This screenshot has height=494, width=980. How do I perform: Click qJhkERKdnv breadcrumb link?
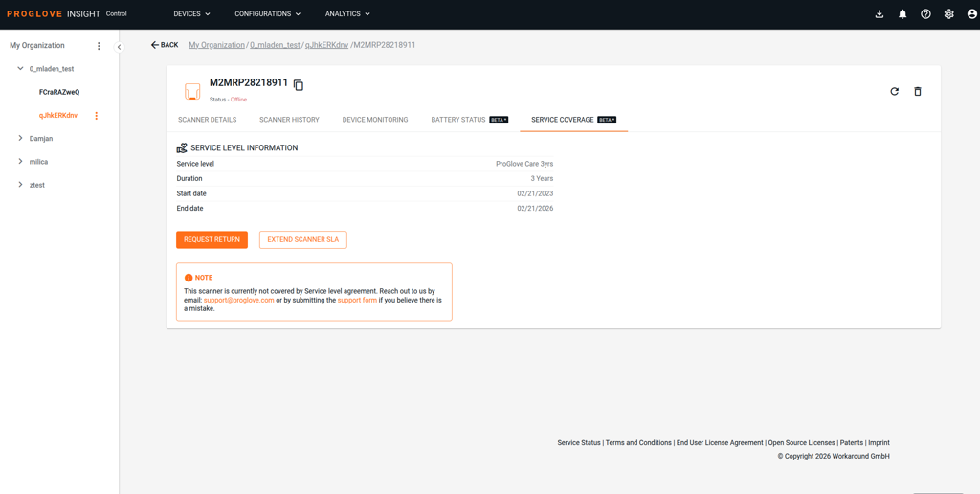pos(326,45)
